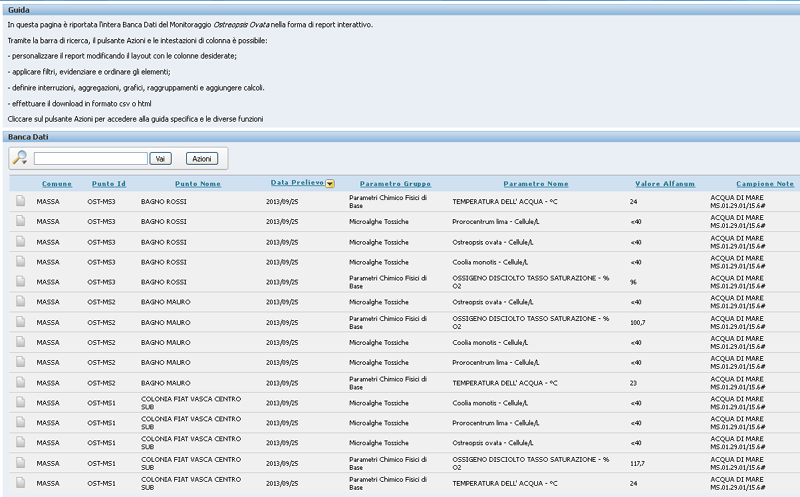Open the row icon for COLONIA FIAT Ostreopsis ovata
The height and width of the screenshot is (497, 800).
(20, 443)
